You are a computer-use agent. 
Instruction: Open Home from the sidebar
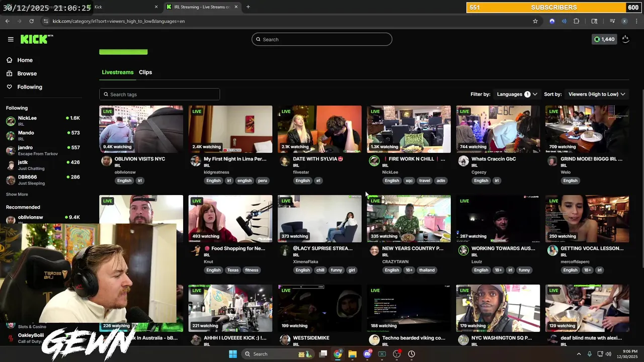pos(25,60)
